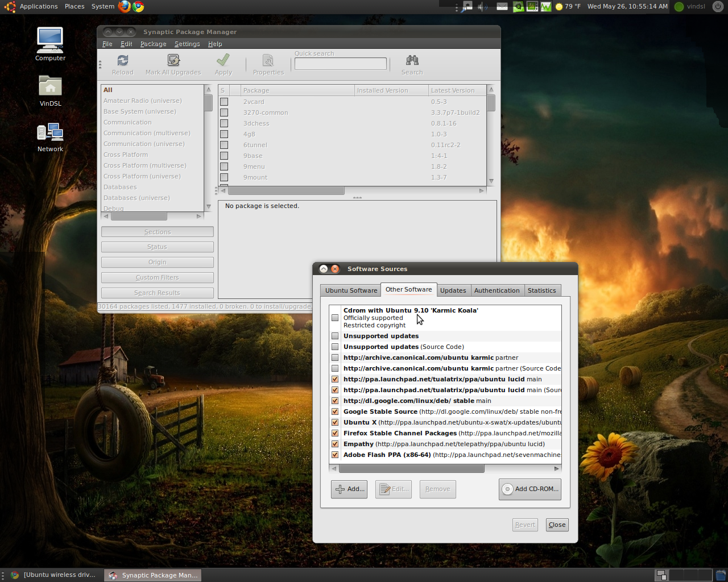Open Search using the binoculars icon
This screenshot has width=728, height=582.
pyautogui.click(x=411, y=64)
